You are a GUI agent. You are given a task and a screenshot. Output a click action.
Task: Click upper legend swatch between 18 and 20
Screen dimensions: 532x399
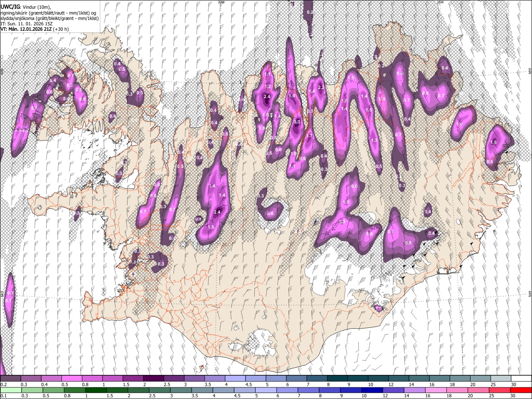[459, 379]
